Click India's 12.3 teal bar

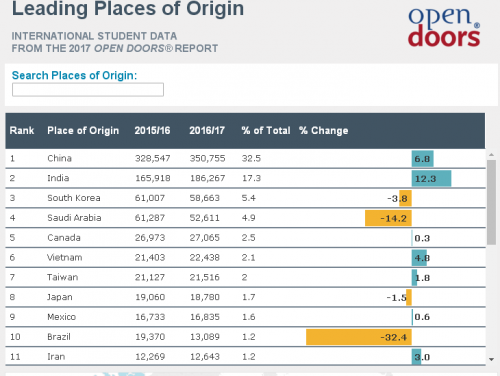point(431,178)
